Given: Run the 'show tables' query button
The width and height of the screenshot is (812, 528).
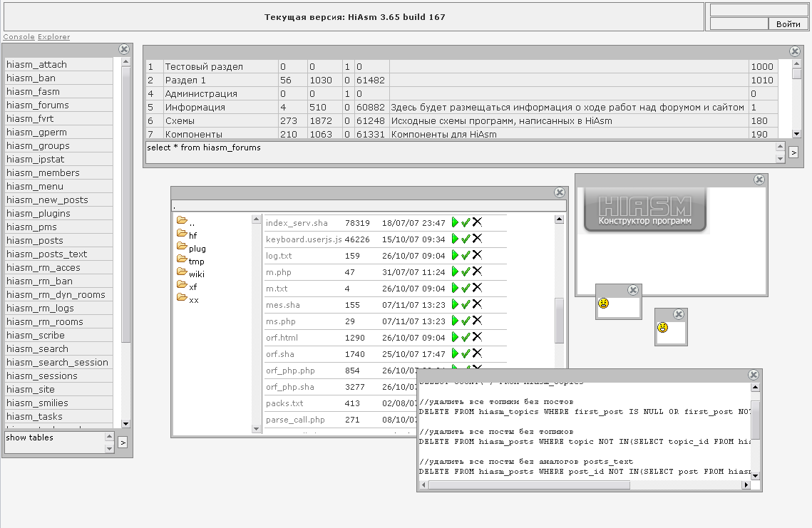Looking at the screenshot, I should coord(123,442).
